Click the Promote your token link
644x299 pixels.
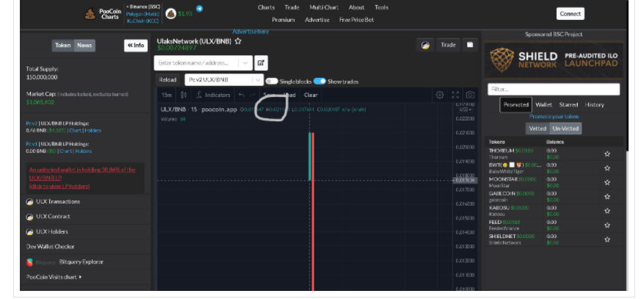(x=554, y=117)
